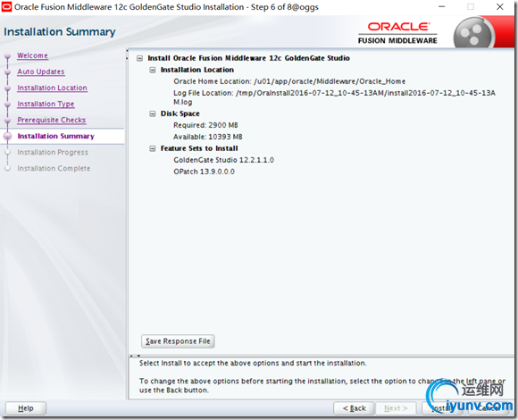The height and width of the screenshot is (420, 518).
Task: Click the Installation Progress step label
Action: point(53,152)
